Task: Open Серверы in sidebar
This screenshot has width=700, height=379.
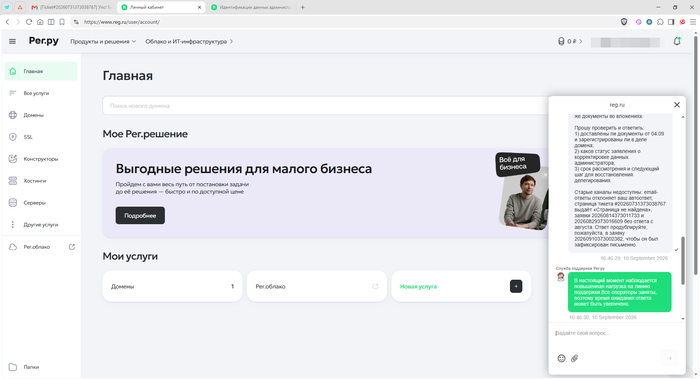Action: (41, 203)
